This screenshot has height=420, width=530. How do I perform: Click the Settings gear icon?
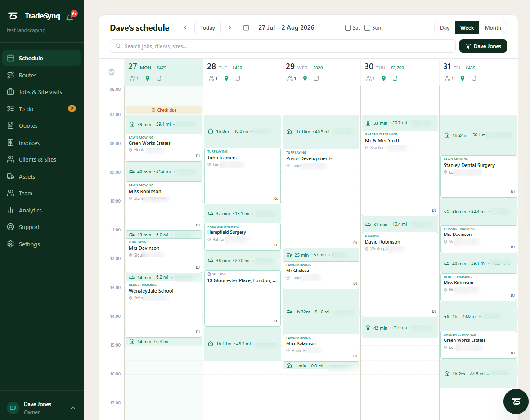(10, 244)
